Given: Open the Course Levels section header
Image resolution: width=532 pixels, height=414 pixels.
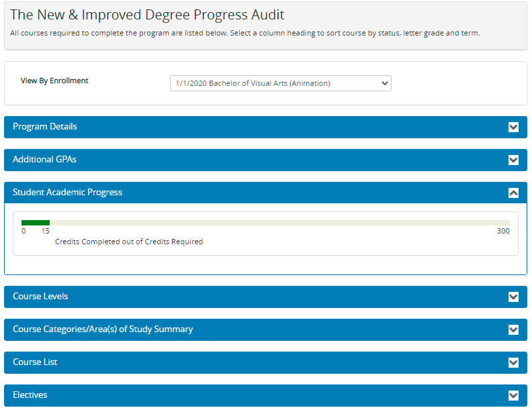Looking at the screenshot, I should [265, 297].
